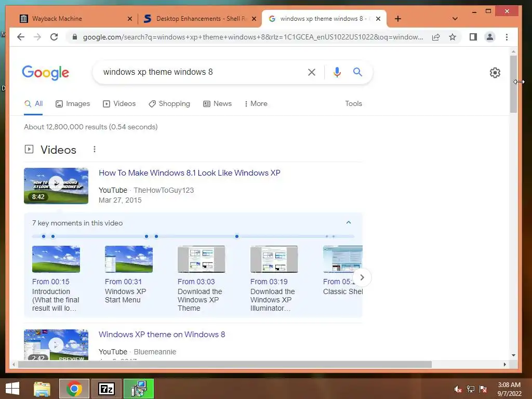Expand the More search categories menu
The width and height of the screenshot is (532, 399).
coord(256,104)
